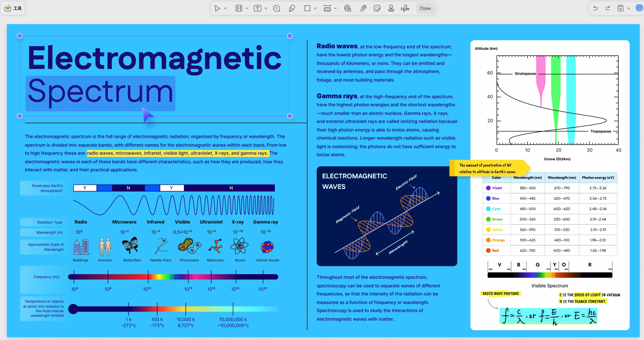644x340 pixels.
Task: Expand the text box tool dropdown
Action: pyautogui.click(x=266, y=8)
